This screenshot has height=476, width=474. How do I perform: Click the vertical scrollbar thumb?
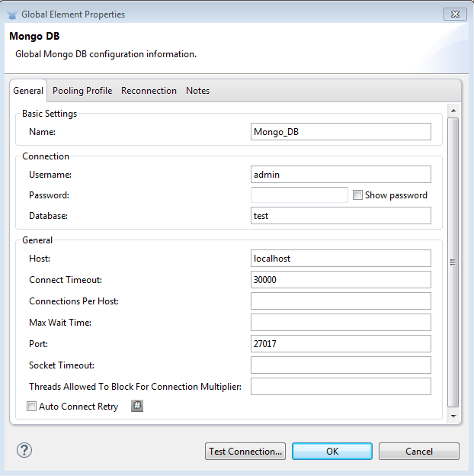click(453, 262)
